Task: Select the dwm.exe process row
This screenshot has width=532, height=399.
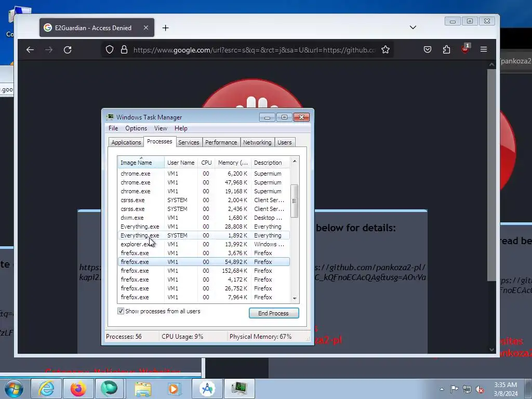Action: (x=204, y=218)
